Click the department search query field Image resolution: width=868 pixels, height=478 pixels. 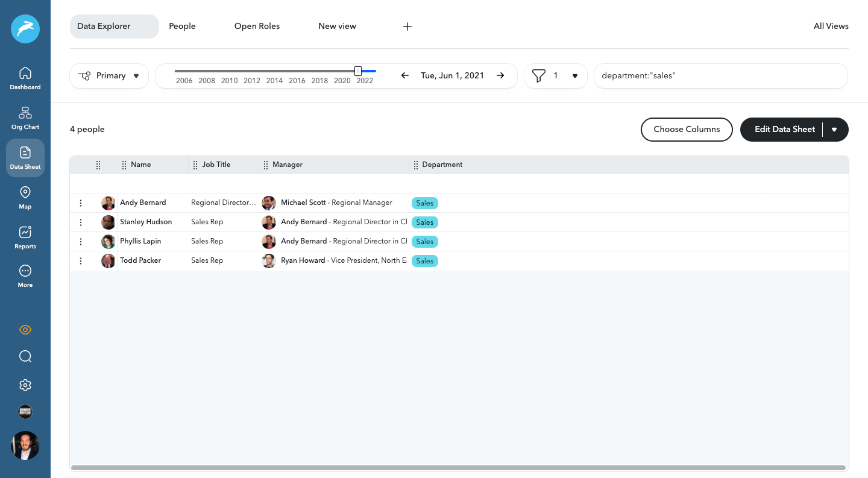point(720,76)
